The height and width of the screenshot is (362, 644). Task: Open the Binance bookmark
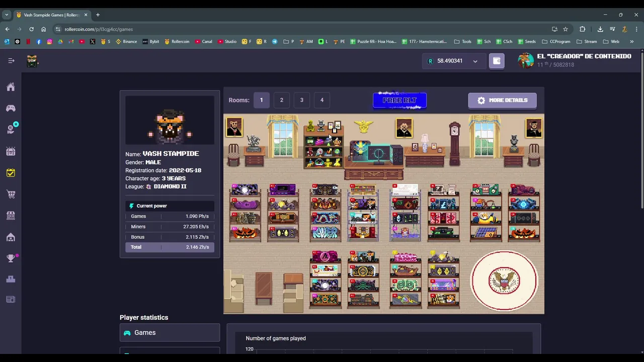[x=126, y=42]
